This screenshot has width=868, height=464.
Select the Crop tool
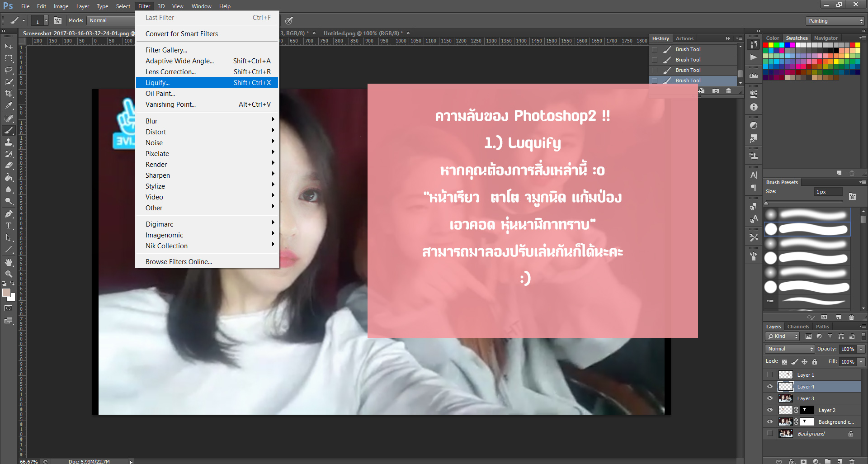pyautogui.click(x=9, y=94)
